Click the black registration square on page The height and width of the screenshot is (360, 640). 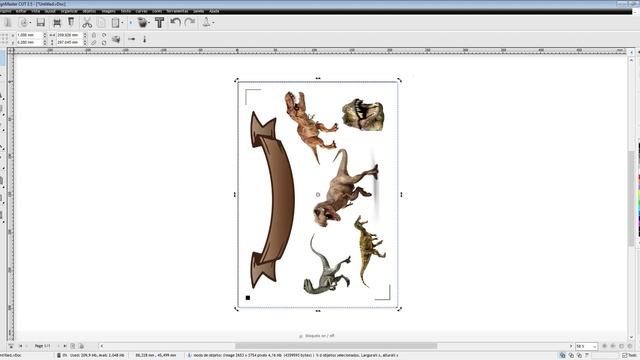pos(248,298)
